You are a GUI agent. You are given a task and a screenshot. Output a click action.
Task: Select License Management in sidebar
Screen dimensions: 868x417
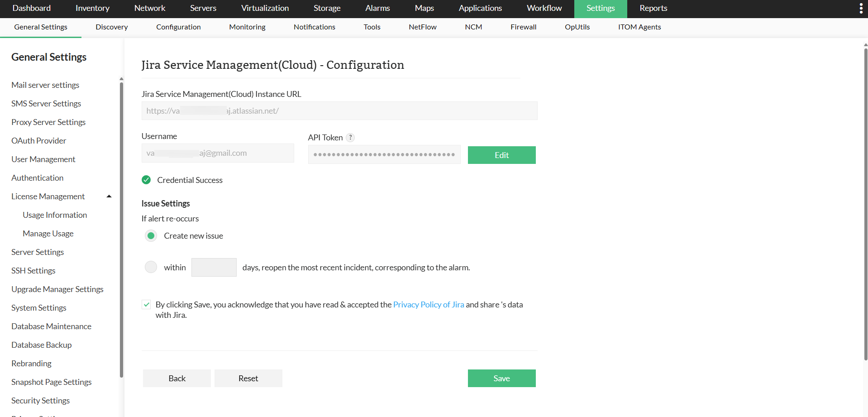click(48, 197)
